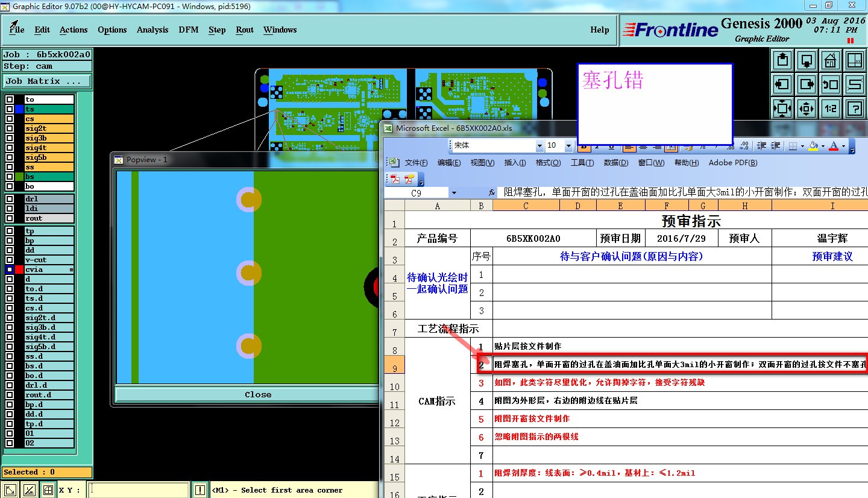868x498 pixels.
Task: Click the Italic button in Excel toolbar
Action: 597,146
